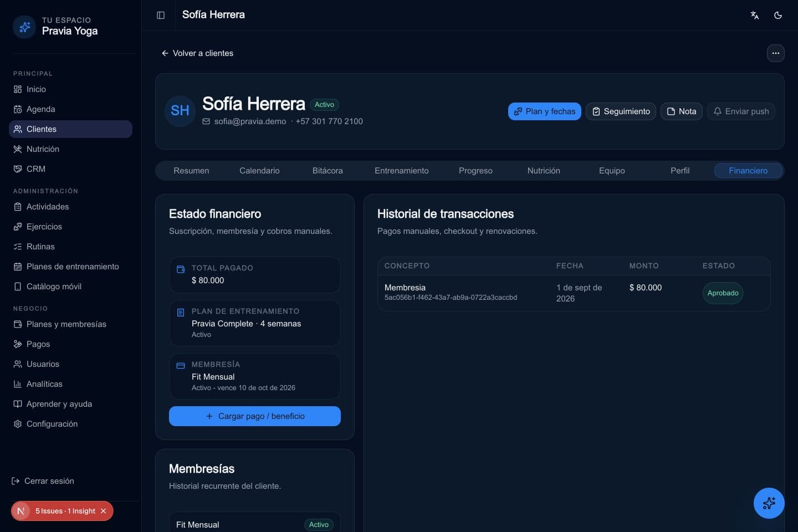Open Configuración settings
Image resolution: width=798 pixels, height=532 pixels.
(x=70, y=424)
